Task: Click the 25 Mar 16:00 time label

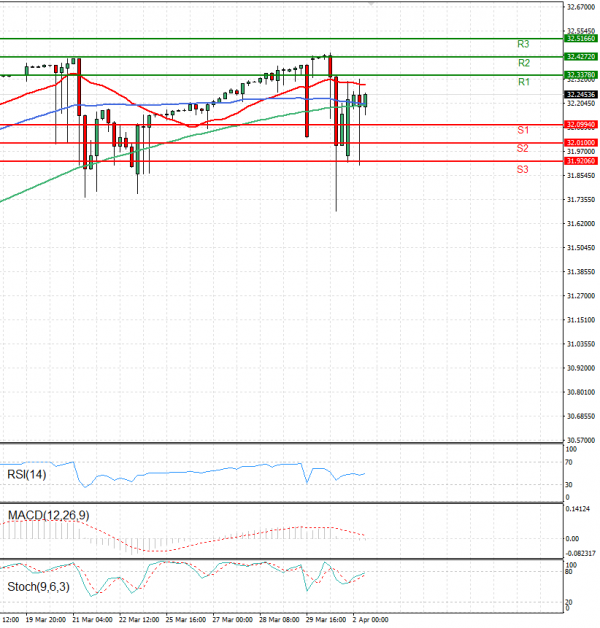Action: click(186, 620)
